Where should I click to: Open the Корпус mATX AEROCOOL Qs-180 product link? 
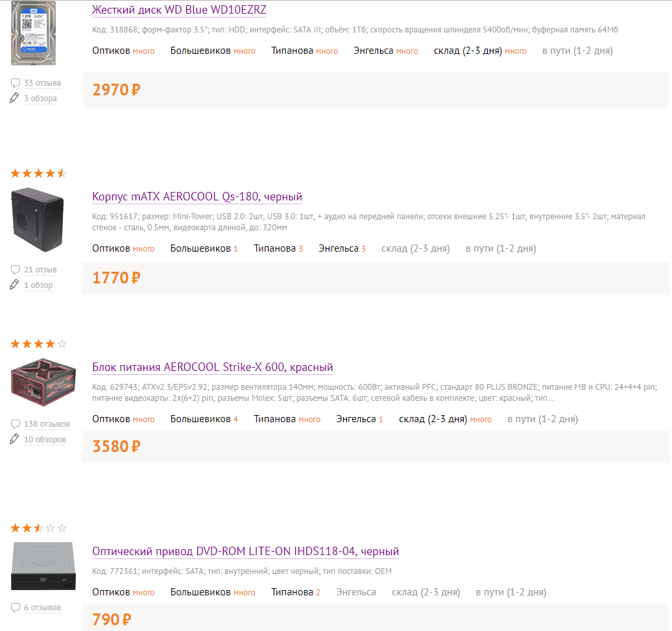pos(197,196)
